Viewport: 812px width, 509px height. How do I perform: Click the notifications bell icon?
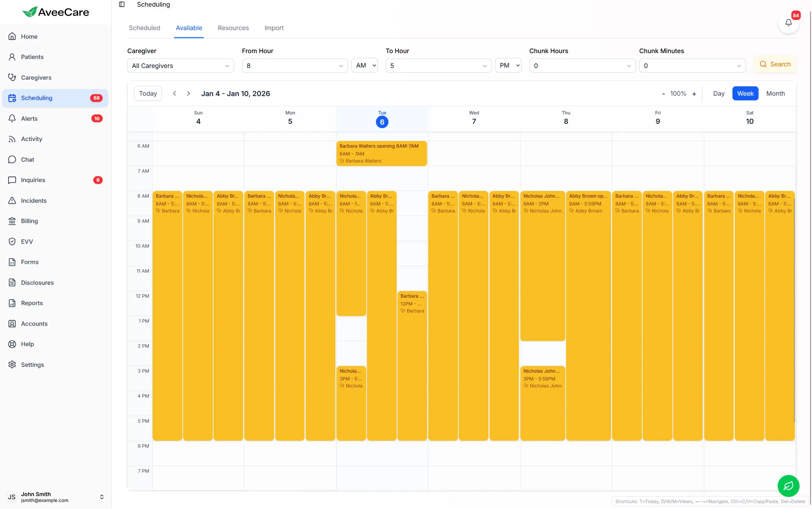click(x=788, y=22)
